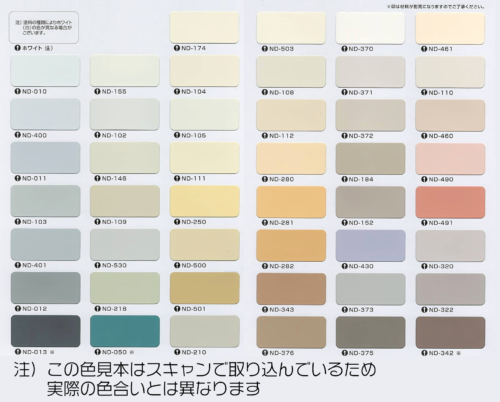Click the round icon before ND-430

click(345, 266)
